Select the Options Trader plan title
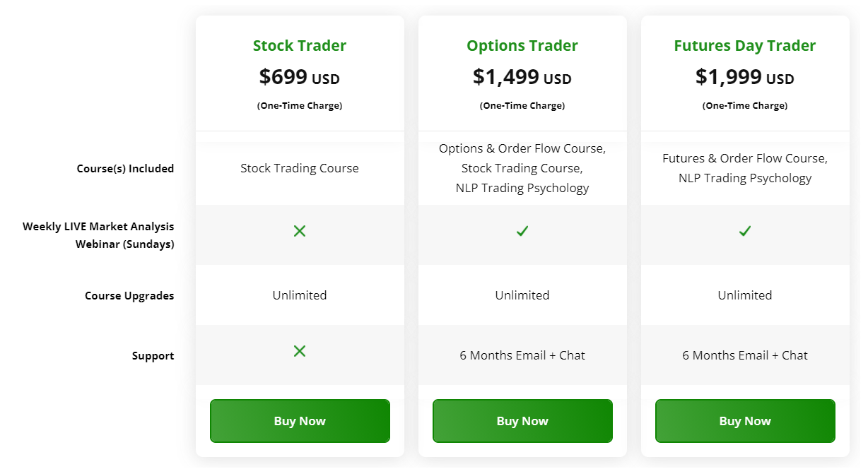This screenshot has height=469, width=868. (x=522, y=46)
